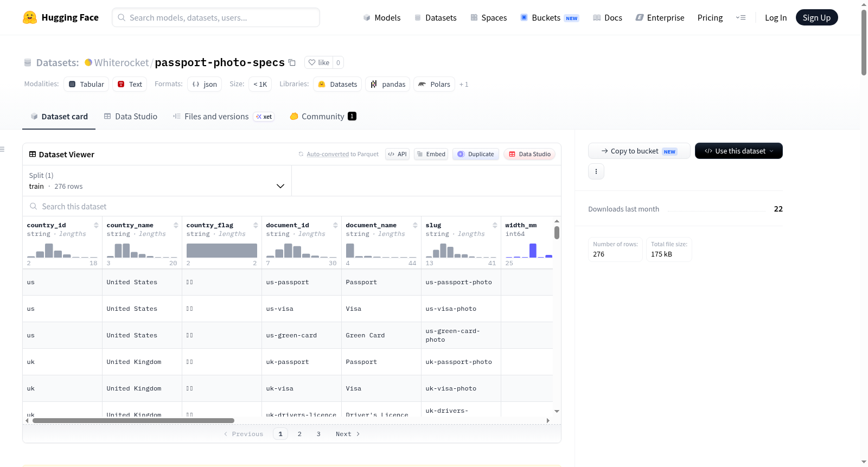Screen dimensions: 868x467
Task: Show the +1 more libraries
Action: click(x=464, y=84)
